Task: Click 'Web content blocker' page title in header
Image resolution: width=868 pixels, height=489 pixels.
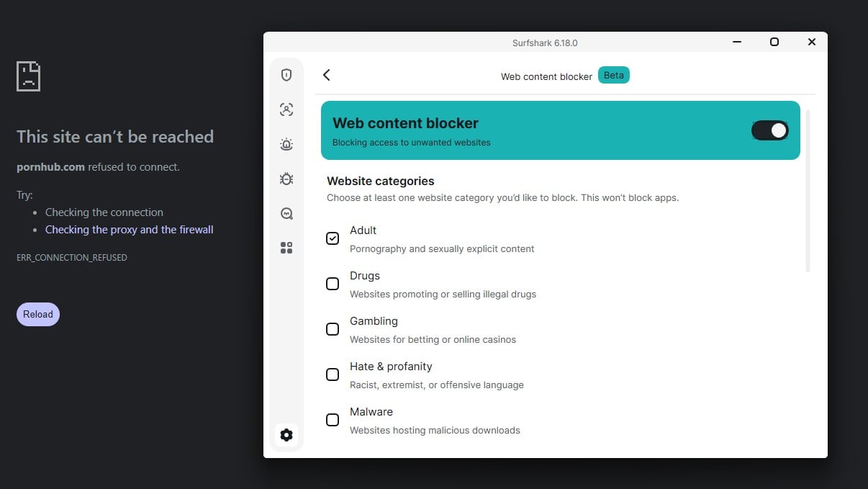Action: pos(547,76)
